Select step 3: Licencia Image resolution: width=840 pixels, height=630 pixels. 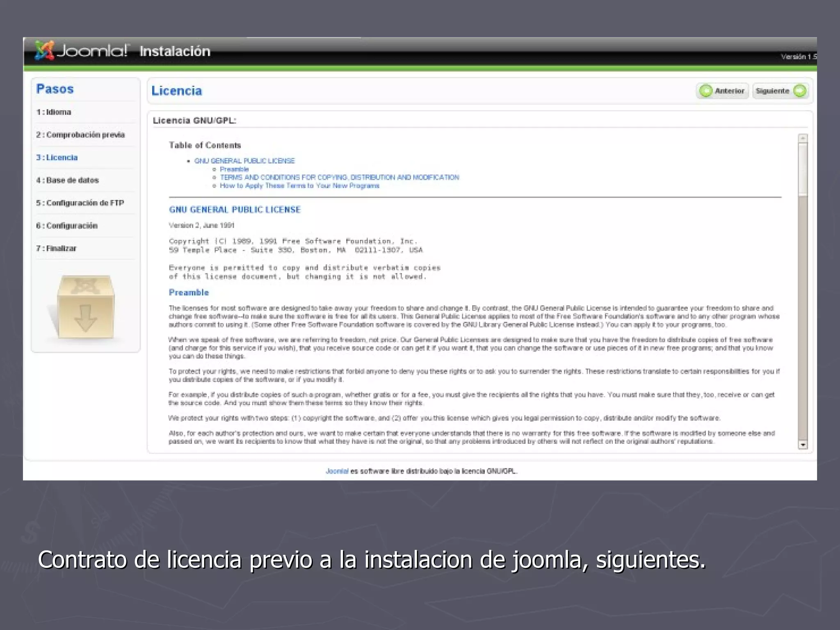click(57, 157)
